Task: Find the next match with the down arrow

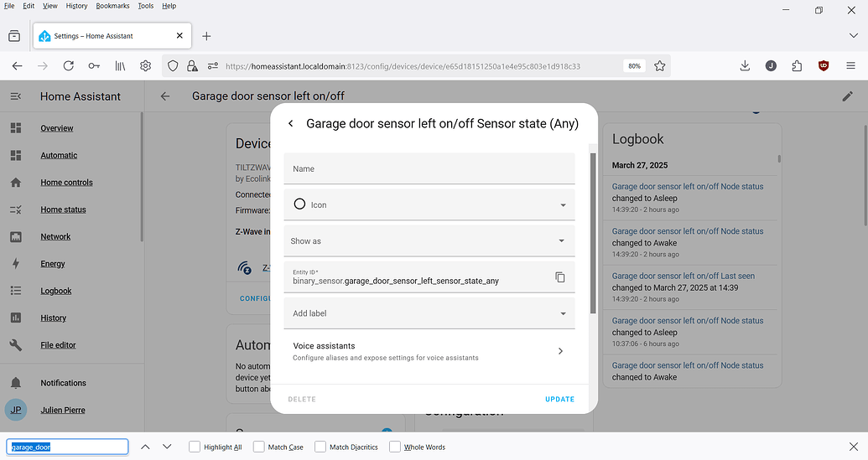Action: [x=167, y=447]
